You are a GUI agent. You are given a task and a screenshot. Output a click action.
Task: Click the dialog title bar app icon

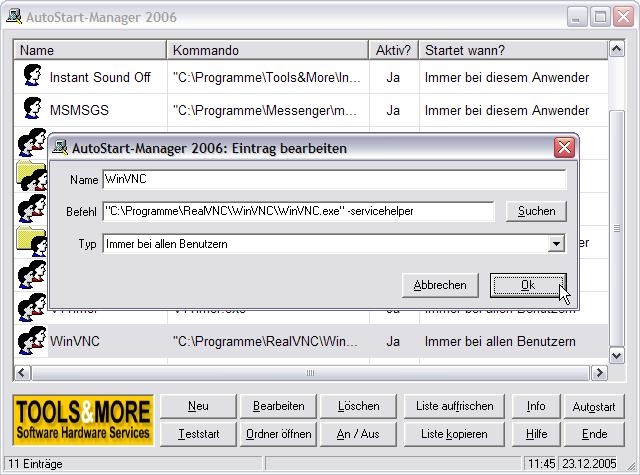(x=60, y=148)
